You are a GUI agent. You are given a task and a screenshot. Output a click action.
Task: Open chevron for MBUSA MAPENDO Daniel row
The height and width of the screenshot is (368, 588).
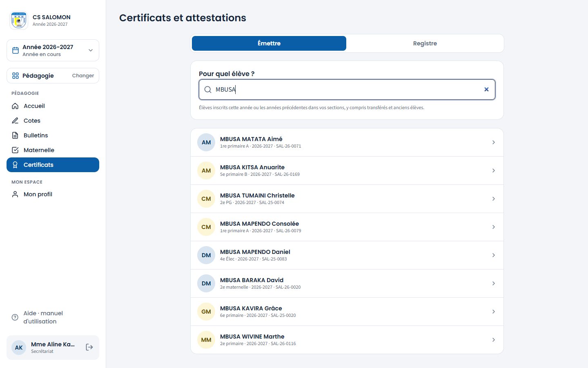point(493,255)
